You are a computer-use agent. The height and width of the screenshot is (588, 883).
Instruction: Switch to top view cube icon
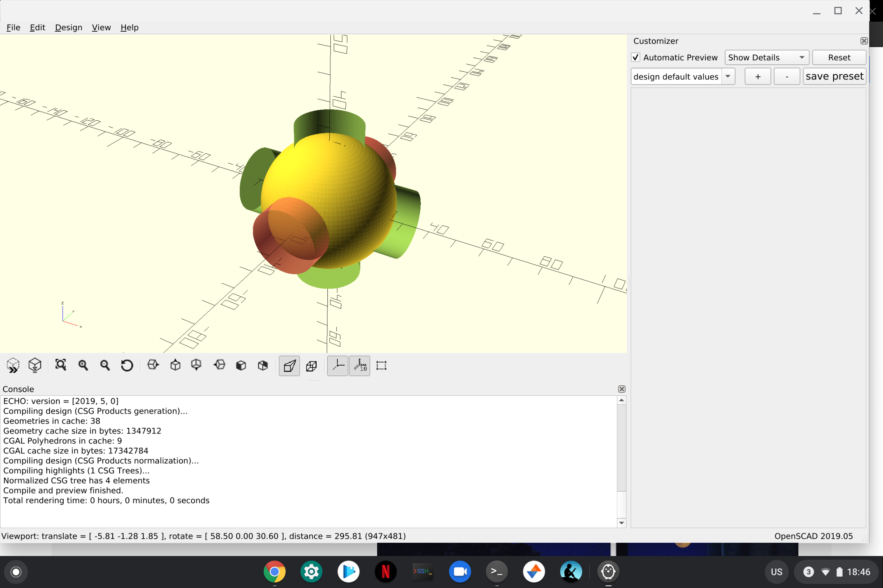pos(175,364)
